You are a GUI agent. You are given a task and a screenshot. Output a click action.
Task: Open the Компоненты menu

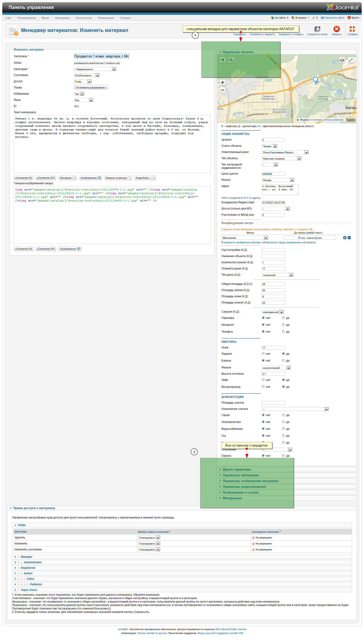(x=84, y=18)
